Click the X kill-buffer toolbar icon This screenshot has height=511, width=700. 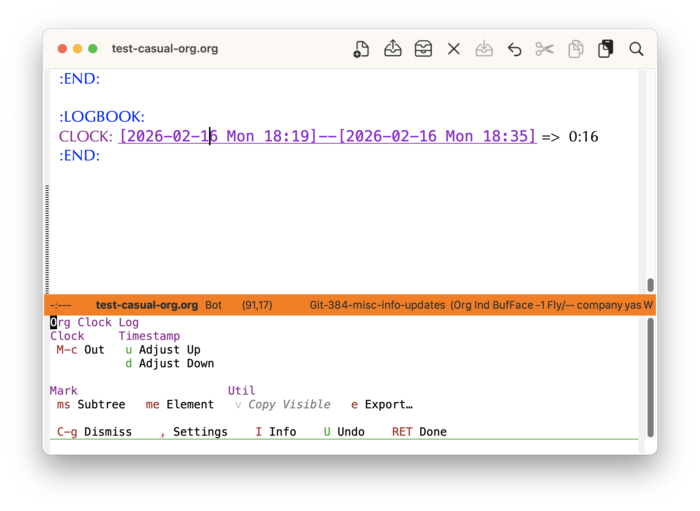(454, 49)
